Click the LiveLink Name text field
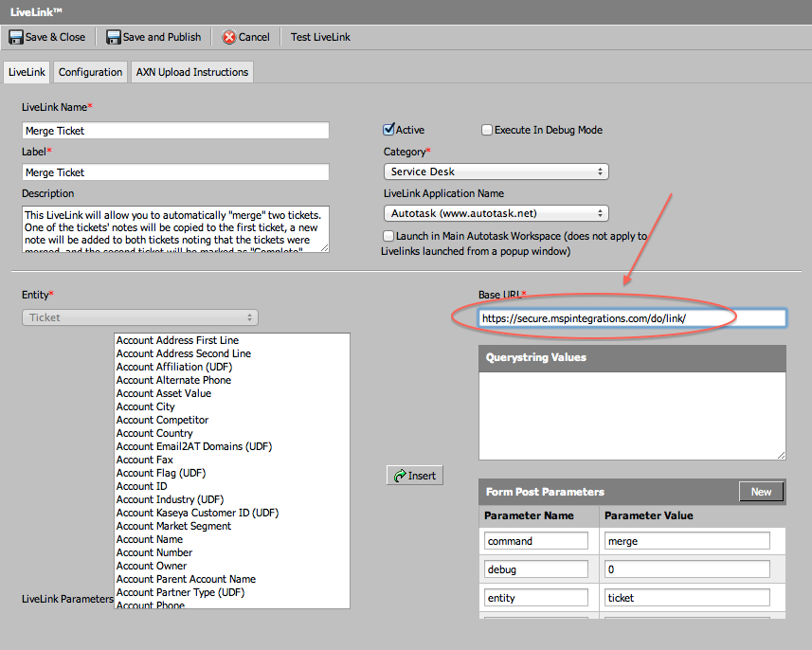The width and height of the screenshot is (812, 650). coord(175,131)
